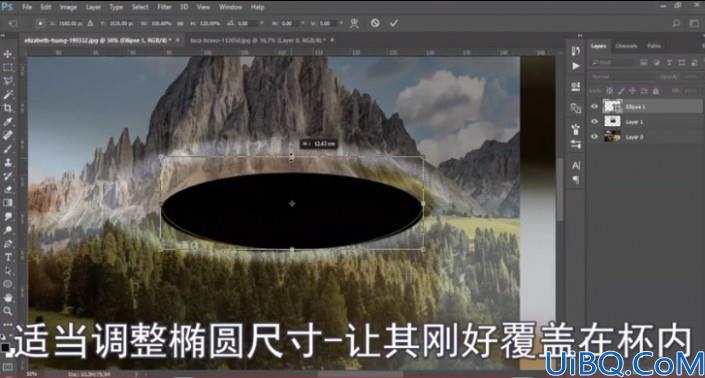Switch to the Channels tab
Image resolution: width=705 pixels, height=378 pixels.
[x=626, y=46]
